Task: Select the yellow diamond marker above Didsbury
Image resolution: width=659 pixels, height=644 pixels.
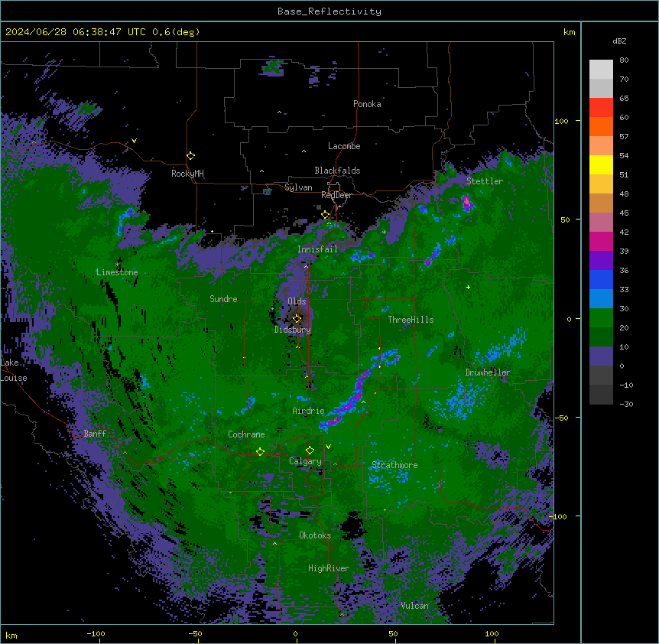Action: [297, 318]
